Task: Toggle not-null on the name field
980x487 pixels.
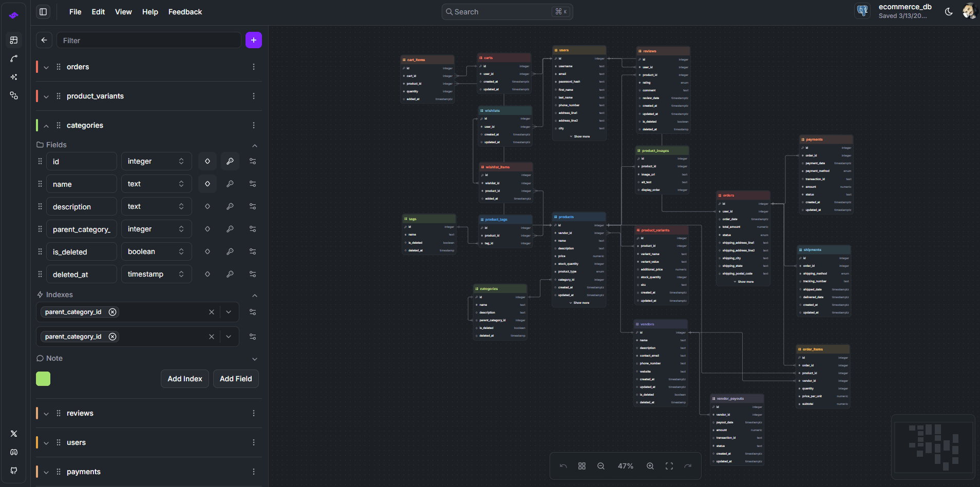Action: click(x=207, y=183)
